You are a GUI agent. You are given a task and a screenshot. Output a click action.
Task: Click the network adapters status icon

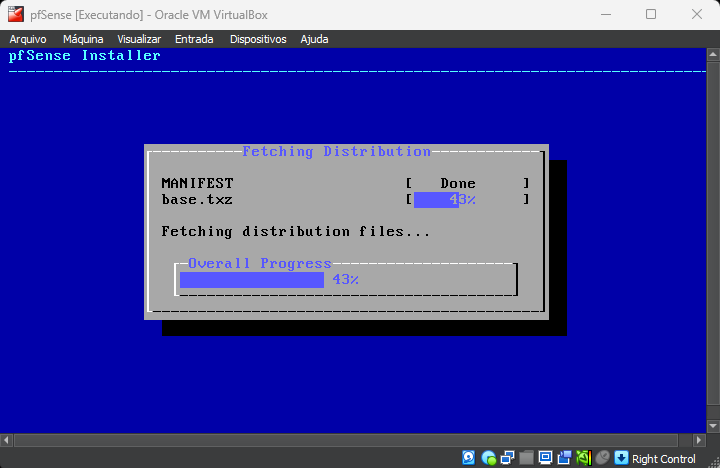tap(507, 457)
